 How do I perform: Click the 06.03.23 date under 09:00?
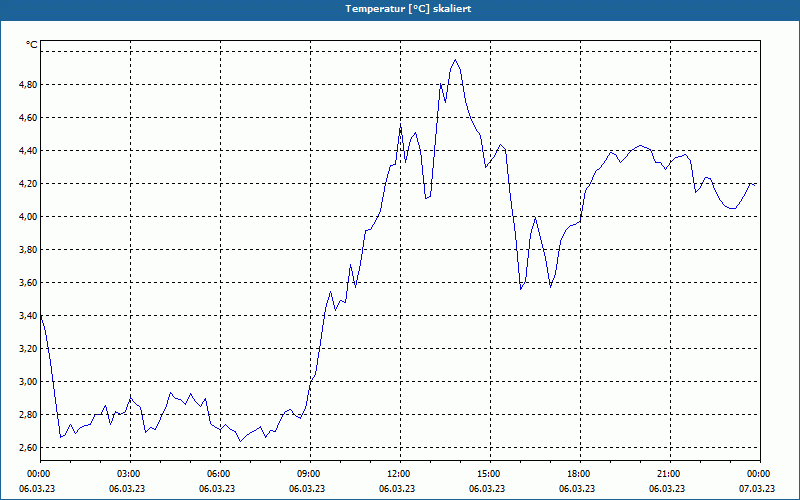point(307,489)
